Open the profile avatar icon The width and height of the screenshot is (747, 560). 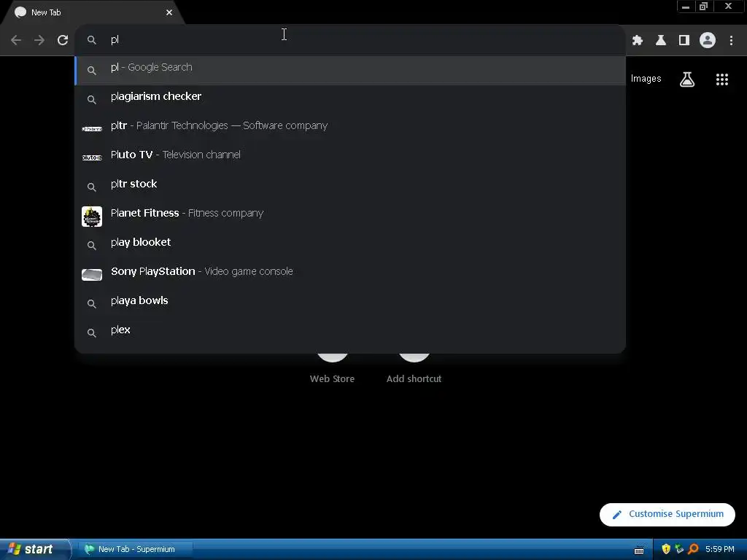tap(708, 40)
